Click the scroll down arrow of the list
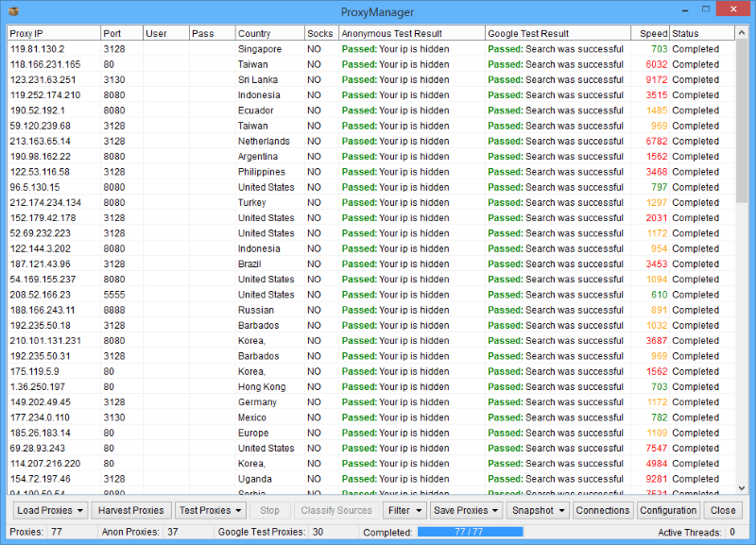 click(x=742, y=487)
